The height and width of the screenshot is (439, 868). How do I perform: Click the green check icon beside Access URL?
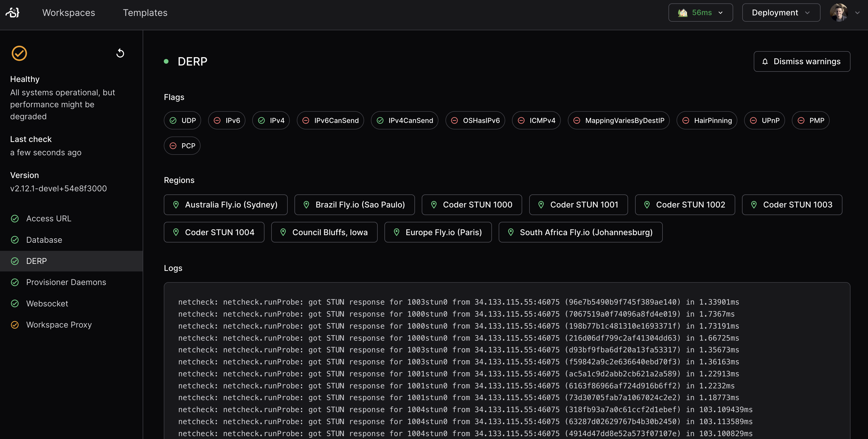pos(15,218)
